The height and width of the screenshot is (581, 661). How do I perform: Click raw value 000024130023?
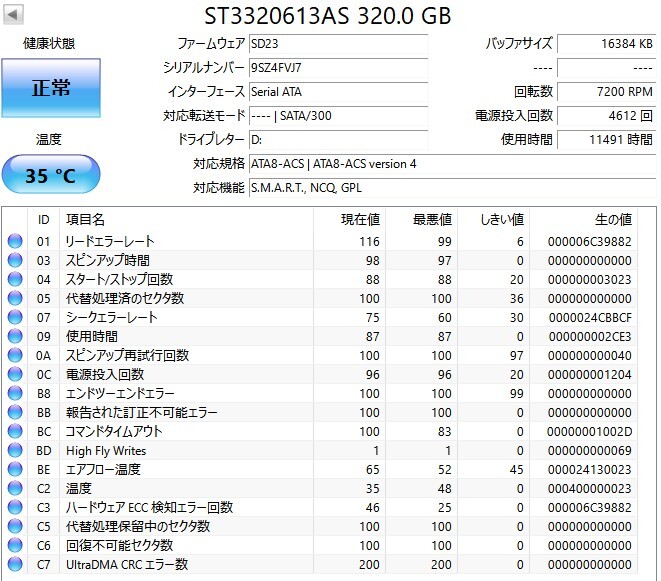pos(590,470)
